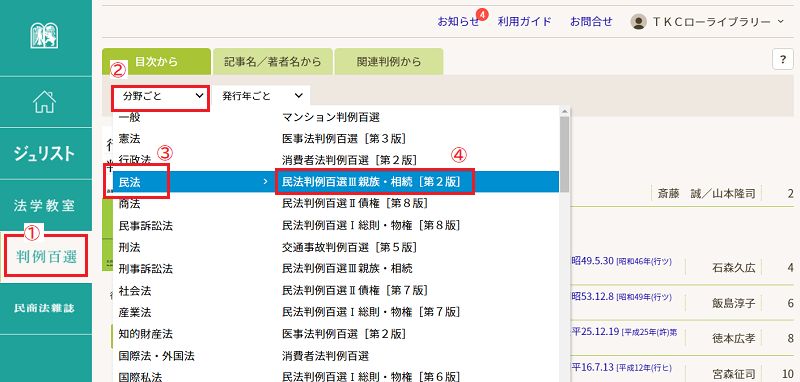Image resolution: width=800 pixels, height=382 pixels.
Task: Select 判例百選 in the sidebar
Action: point(45,258)
